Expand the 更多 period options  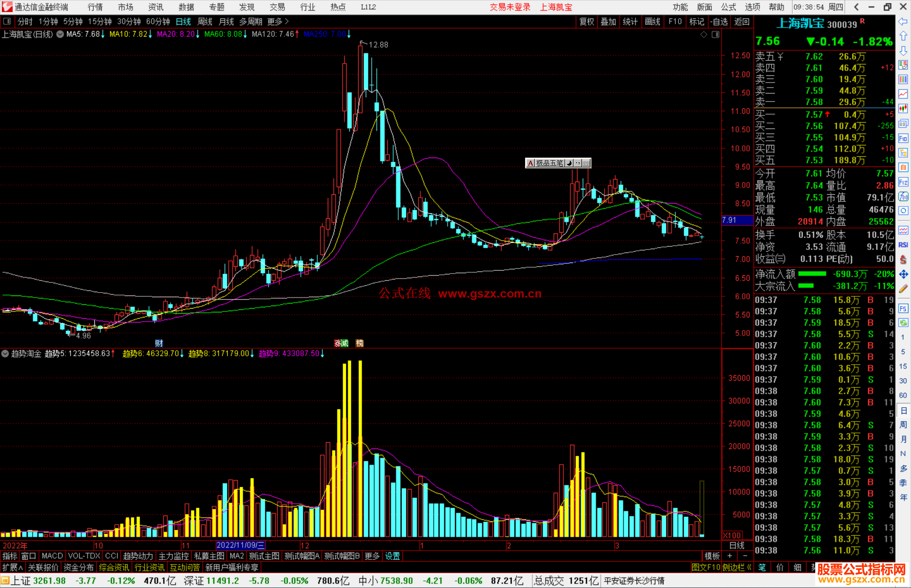click(278, 21)
